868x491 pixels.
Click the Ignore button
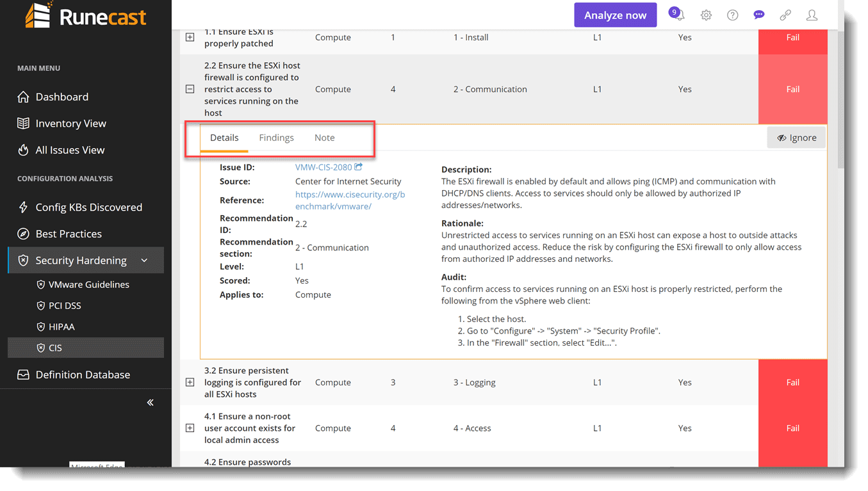796,138
